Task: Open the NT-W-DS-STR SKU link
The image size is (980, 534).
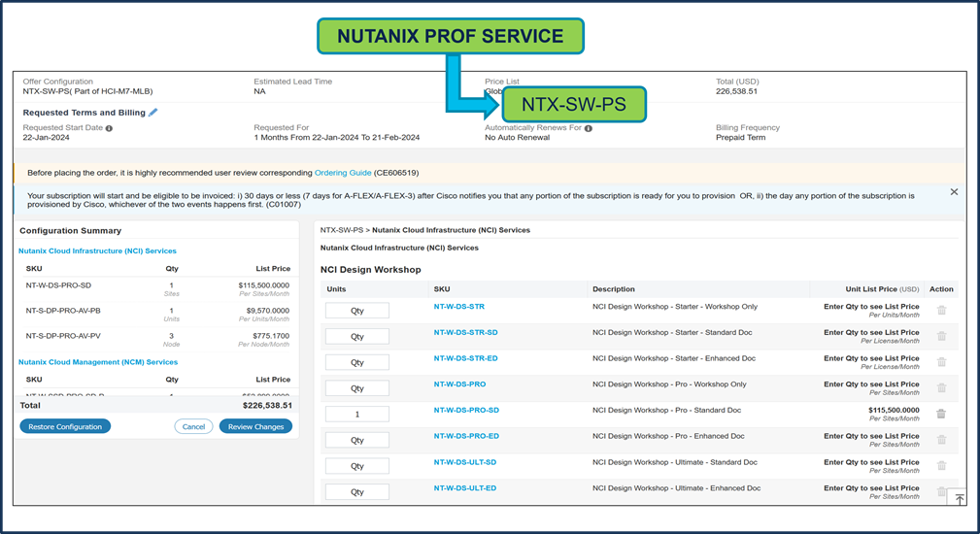Action: pos(459,307)
